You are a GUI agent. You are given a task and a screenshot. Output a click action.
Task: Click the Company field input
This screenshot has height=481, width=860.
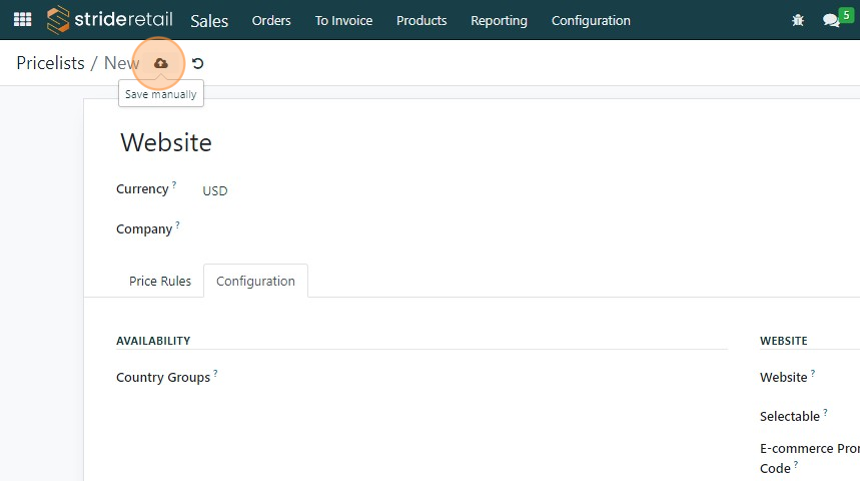[x=400, y=229]
